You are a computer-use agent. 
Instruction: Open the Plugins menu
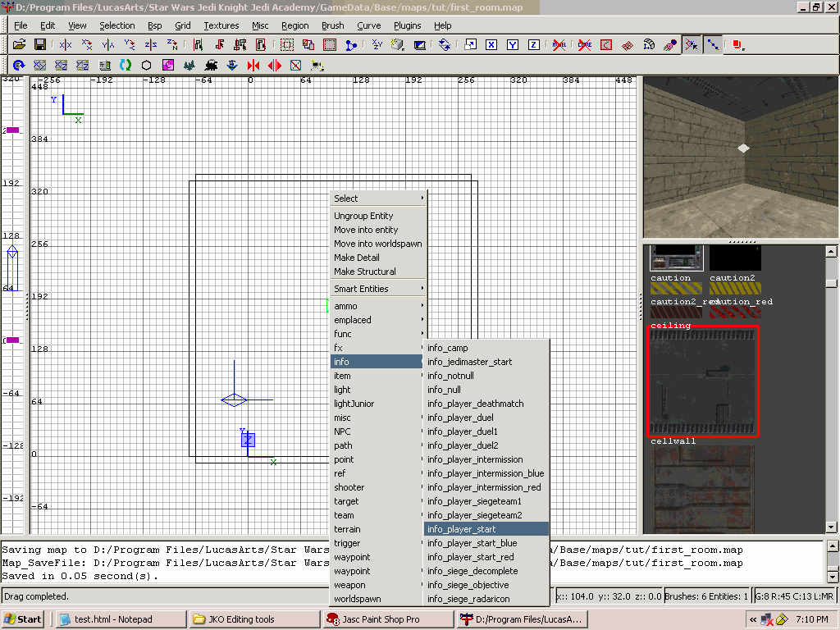click(x=407, y=25)
